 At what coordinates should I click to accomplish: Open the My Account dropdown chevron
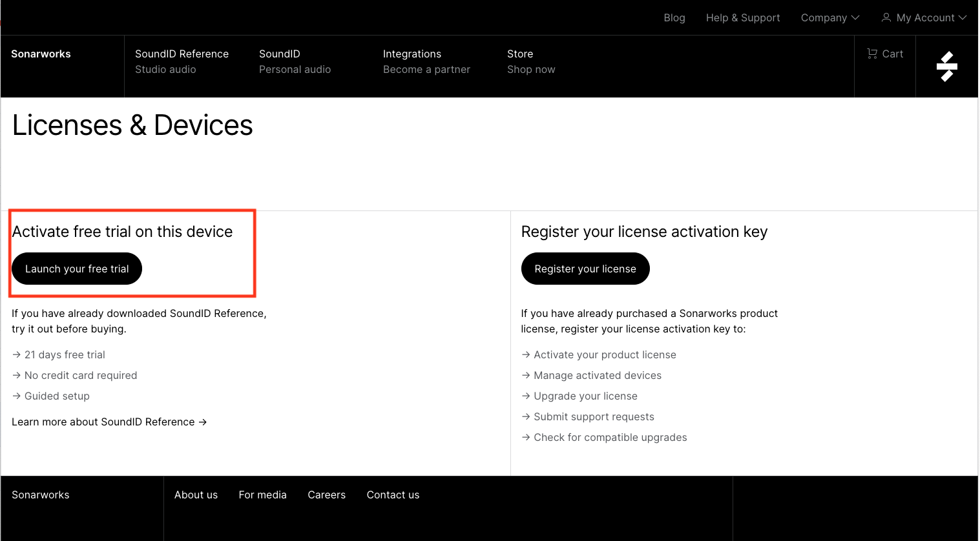pos(963,18)
